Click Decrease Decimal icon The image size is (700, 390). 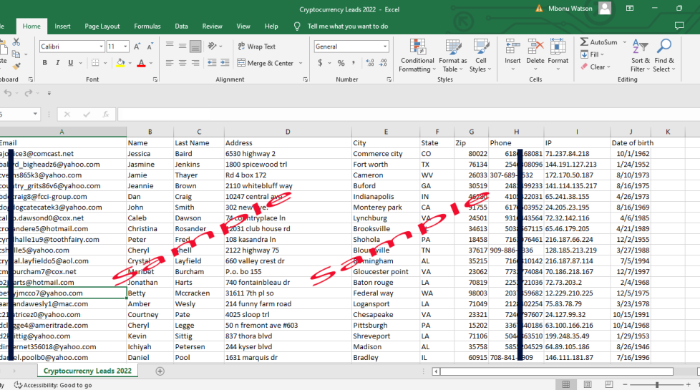tap(383, 63)
